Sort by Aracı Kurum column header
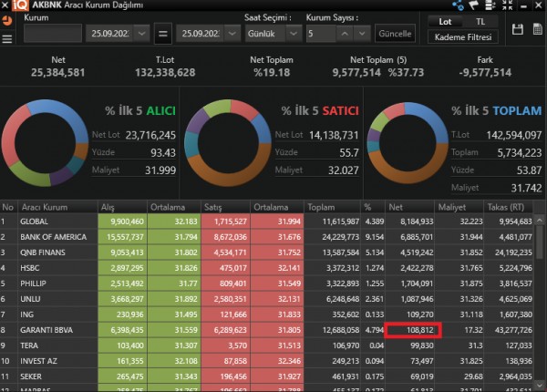Viewport: 547px width, 392px height. pos(57,207)
